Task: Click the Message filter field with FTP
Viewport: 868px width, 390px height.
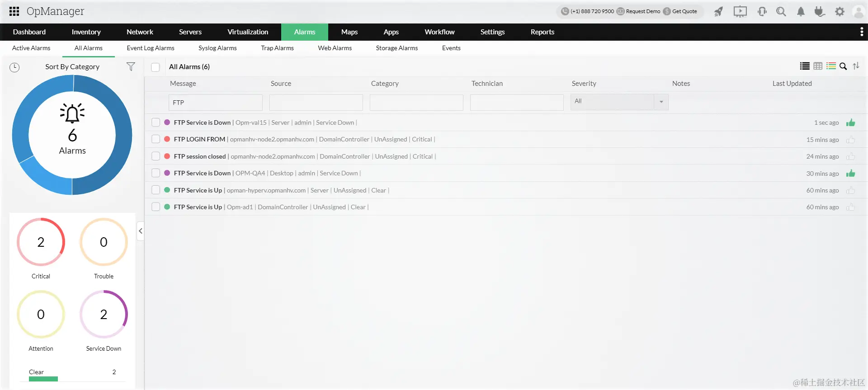Action: point(216,103)
